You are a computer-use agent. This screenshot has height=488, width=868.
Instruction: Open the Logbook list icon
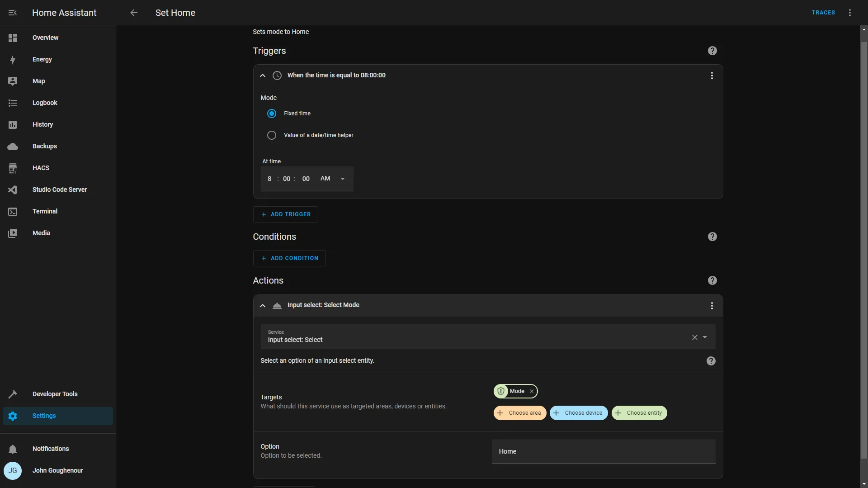[13, 103]
